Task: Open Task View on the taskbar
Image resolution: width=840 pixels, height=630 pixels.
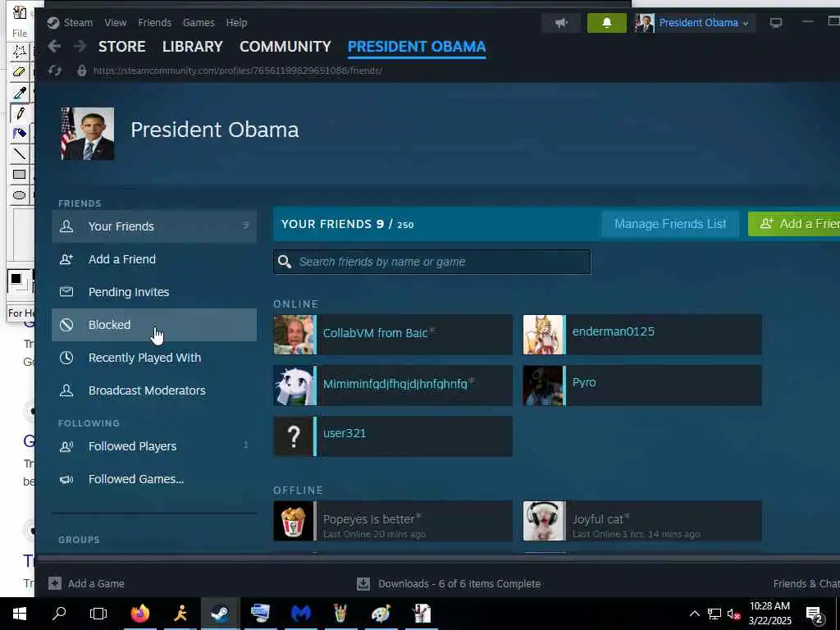Action: pos(98,614)
